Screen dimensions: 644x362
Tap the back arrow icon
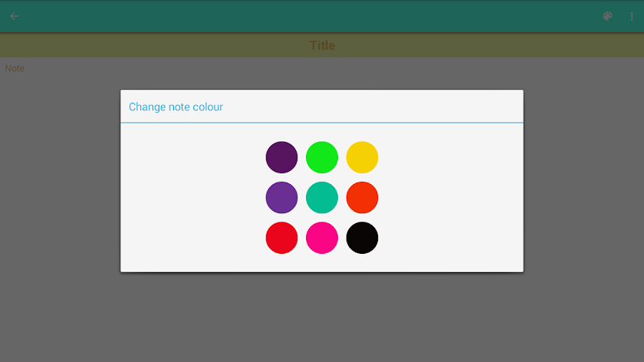coord(14,16)
